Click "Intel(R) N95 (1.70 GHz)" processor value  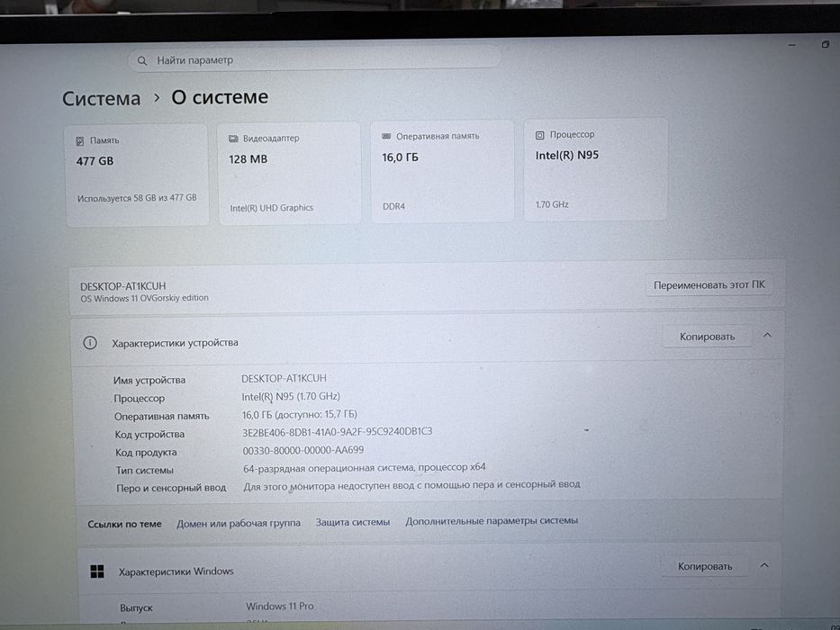pos(291,396)
